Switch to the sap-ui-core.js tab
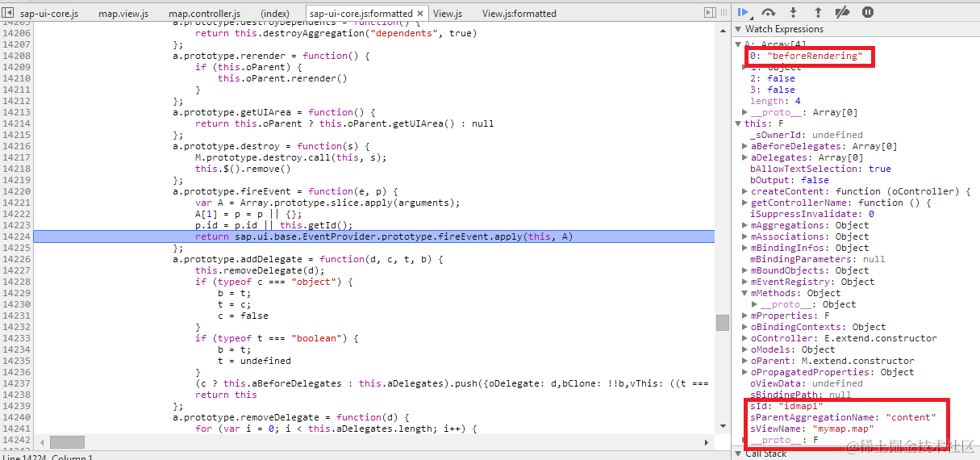The image size is (980, 460). [x=49, y=14]
